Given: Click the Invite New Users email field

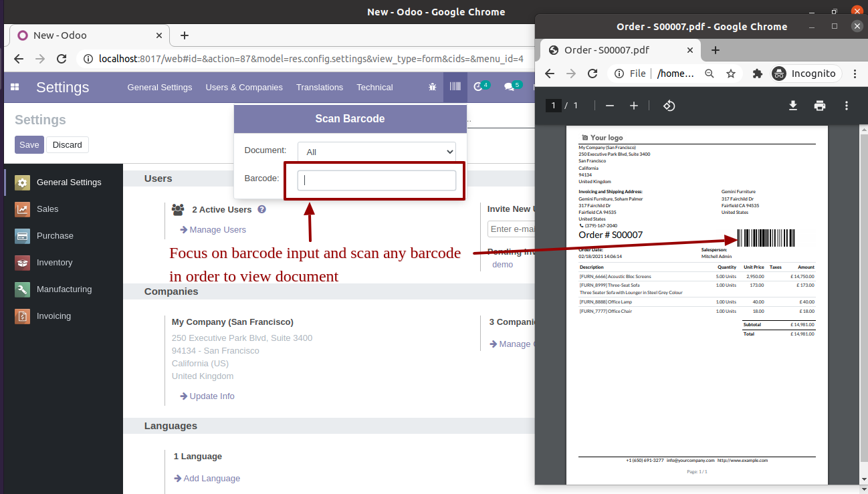Looking at the screenshot, I should tap(512, 229).
